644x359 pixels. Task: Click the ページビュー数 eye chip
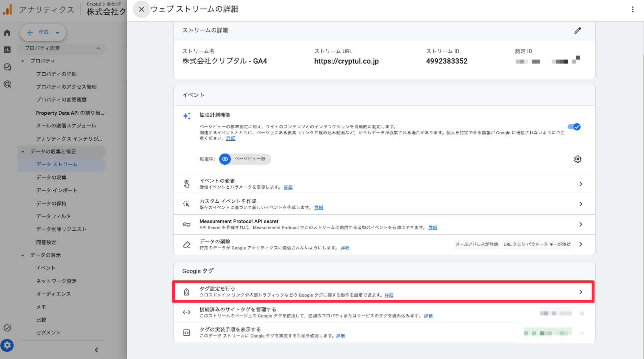click(x=245, y=159)
